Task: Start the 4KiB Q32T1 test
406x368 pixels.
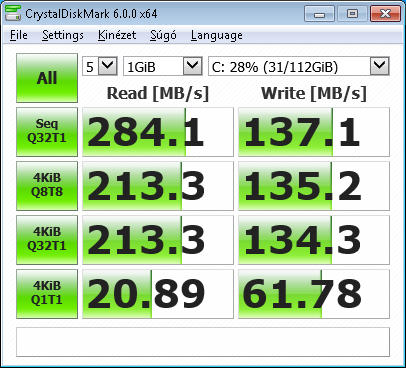Action: (47, 240)
